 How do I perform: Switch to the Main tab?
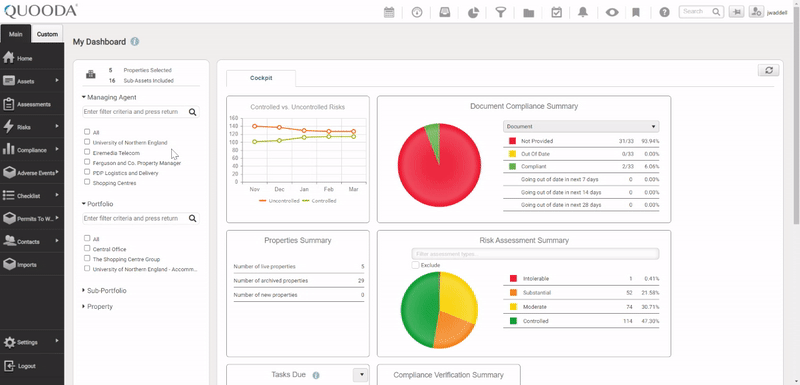click(16, 34)
